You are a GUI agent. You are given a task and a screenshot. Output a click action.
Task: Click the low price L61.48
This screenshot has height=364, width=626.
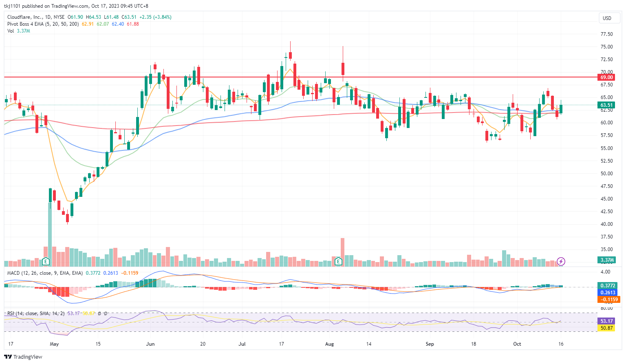[111, 17]
